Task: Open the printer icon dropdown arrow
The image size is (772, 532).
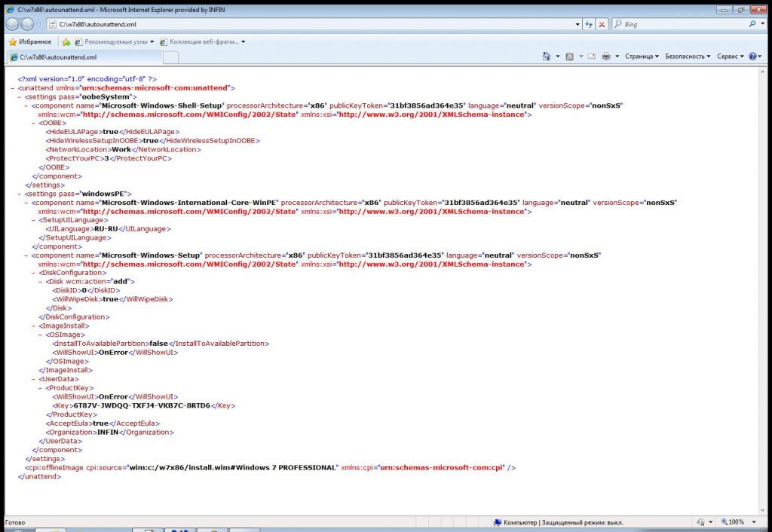Action: click(617, 57)
